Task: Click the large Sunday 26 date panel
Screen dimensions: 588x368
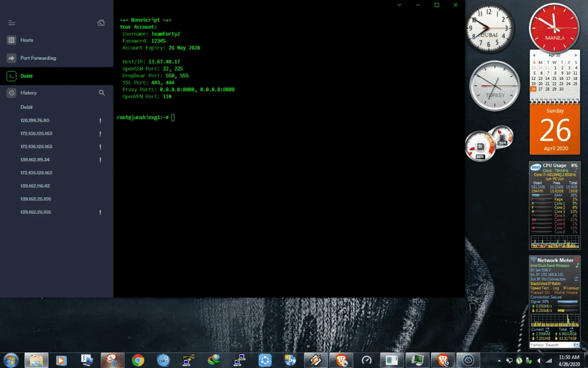Action: point(555,129)
